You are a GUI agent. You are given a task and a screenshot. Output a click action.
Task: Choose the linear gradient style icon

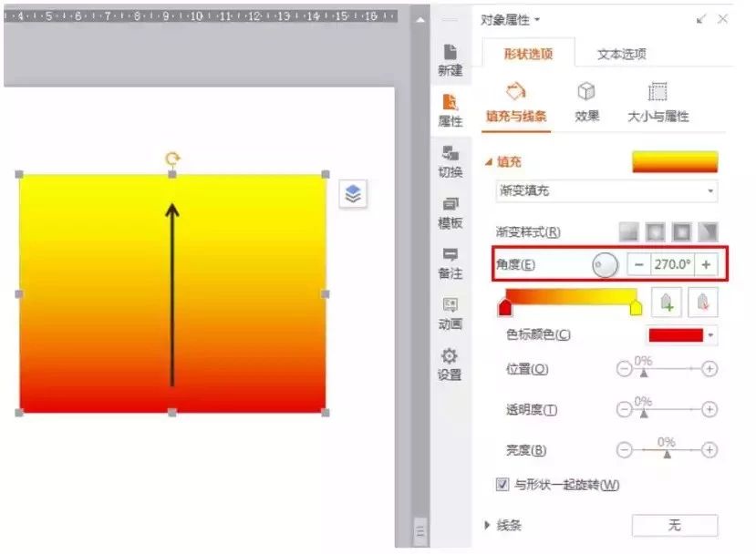point(628,232)
